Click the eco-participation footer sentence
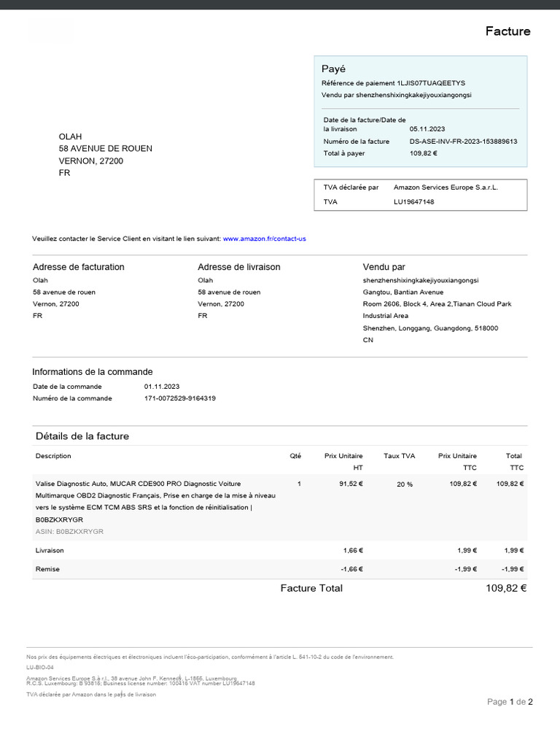560x747 pixels. coord(210,657)
